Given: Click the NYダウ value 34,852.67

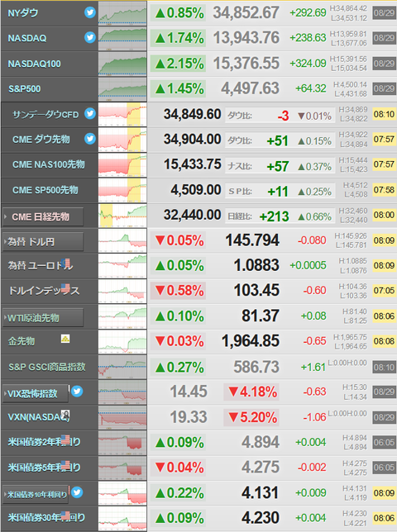Looking at the screenshot, I should click(x=246, y=13).
